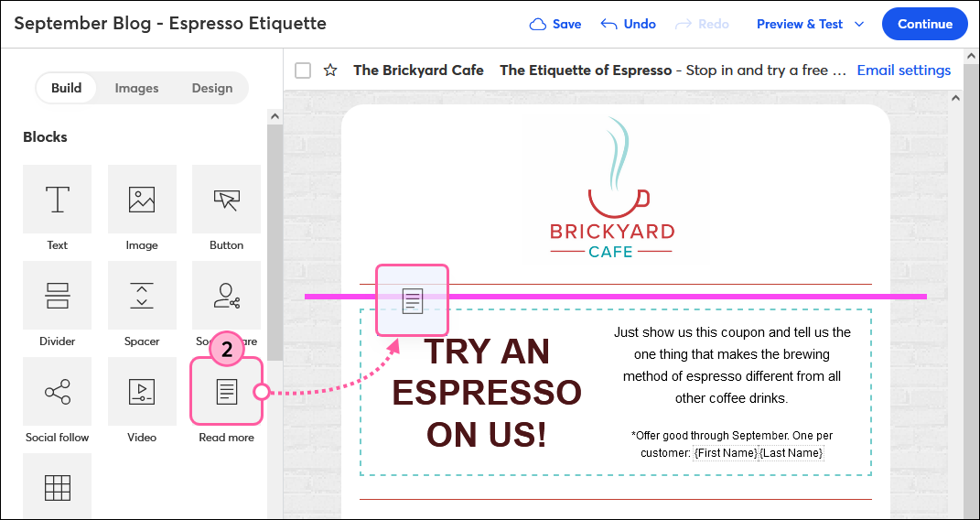Star the email preview line
Viewport: 980px width, 520px height.
point(330,70)
